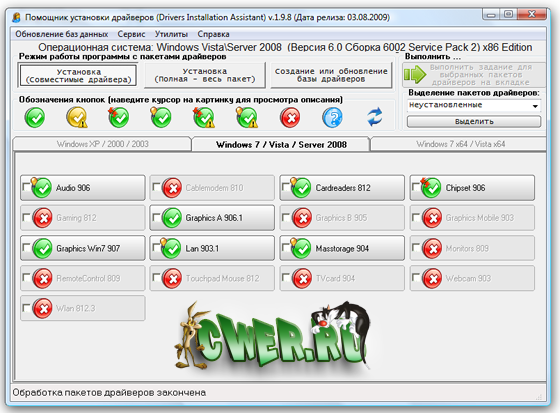Screen dimensions: 560x413
Task: Switch to Windows XP / 2000 / 2003 tab
Action: tap(102, 144)
